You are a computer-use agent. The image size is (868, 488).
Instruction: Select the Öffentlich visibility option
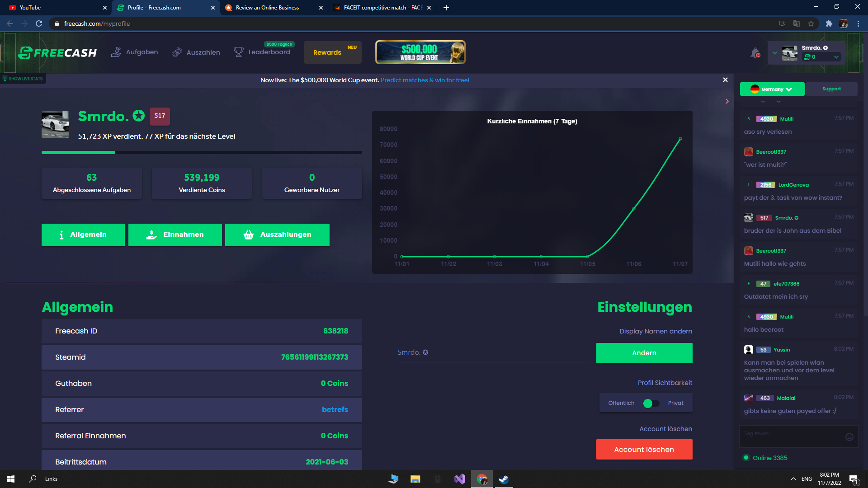[x=621, y=403]
